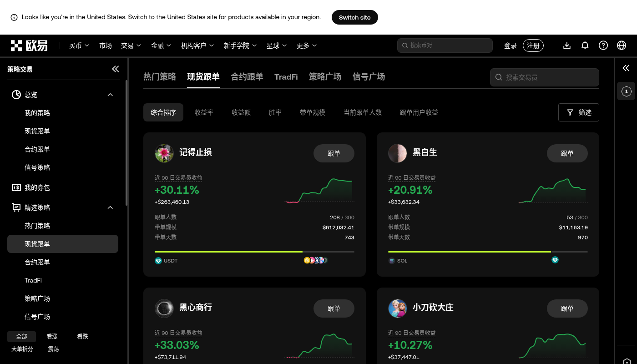
Task: Click the Switch site button
Action: 355,17
